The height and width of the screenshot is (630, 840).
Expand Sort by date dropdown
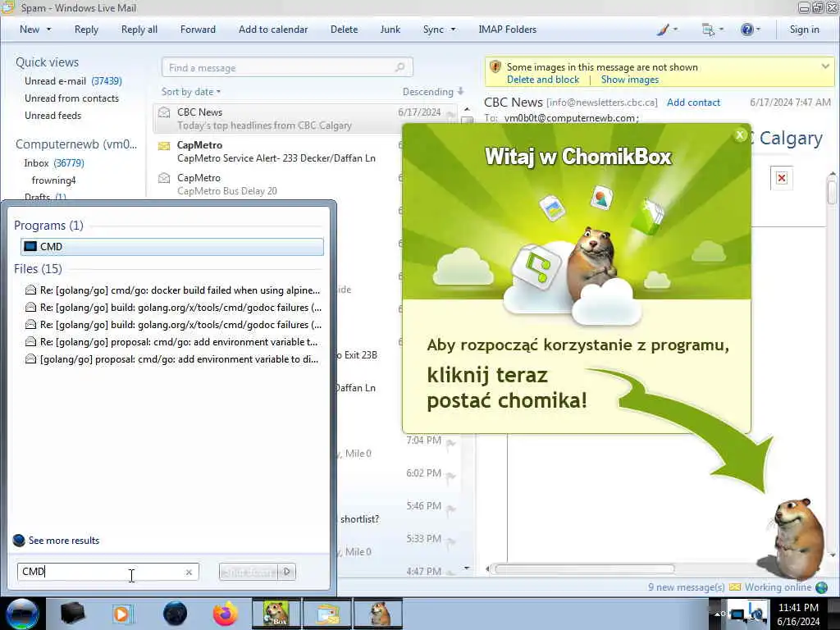point(190,92)
